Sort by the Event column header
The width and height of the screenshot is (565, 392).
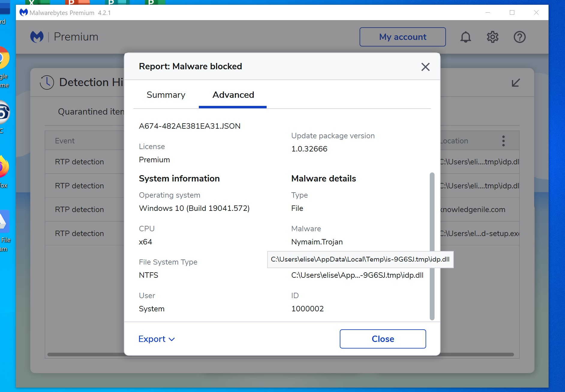pyautogui.click(x=64, y=141)
